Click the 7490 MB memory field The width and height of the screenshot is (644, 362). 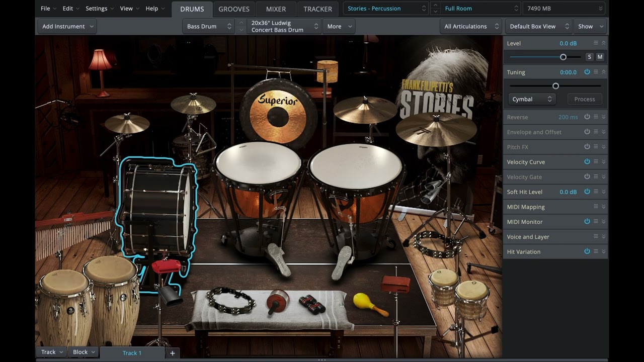coord(563,9)
